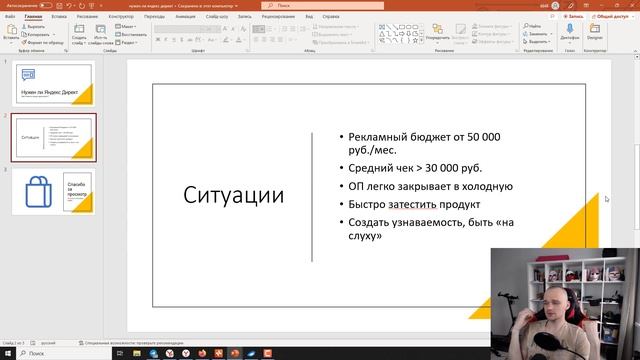Click the bullet Быстро затестить продукт
Screen dimensions: 640x360
coord(414,204)
